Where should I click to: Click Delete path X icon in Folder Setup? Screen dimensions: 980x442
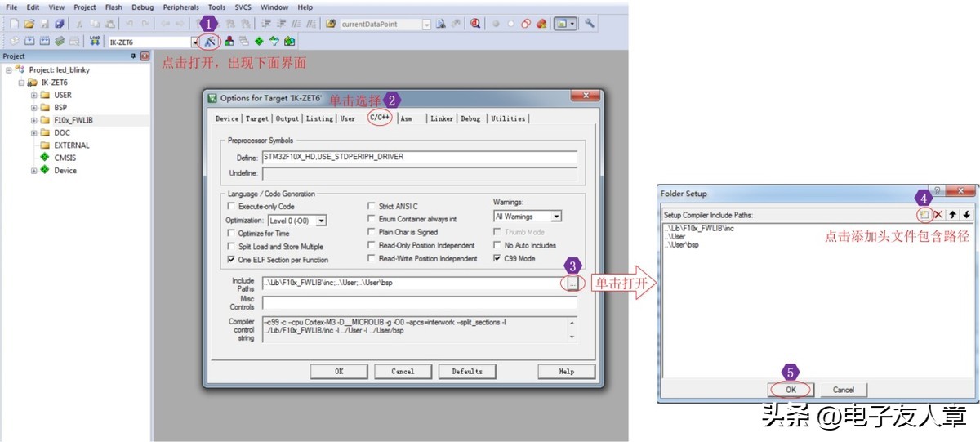tap(938, 214)
